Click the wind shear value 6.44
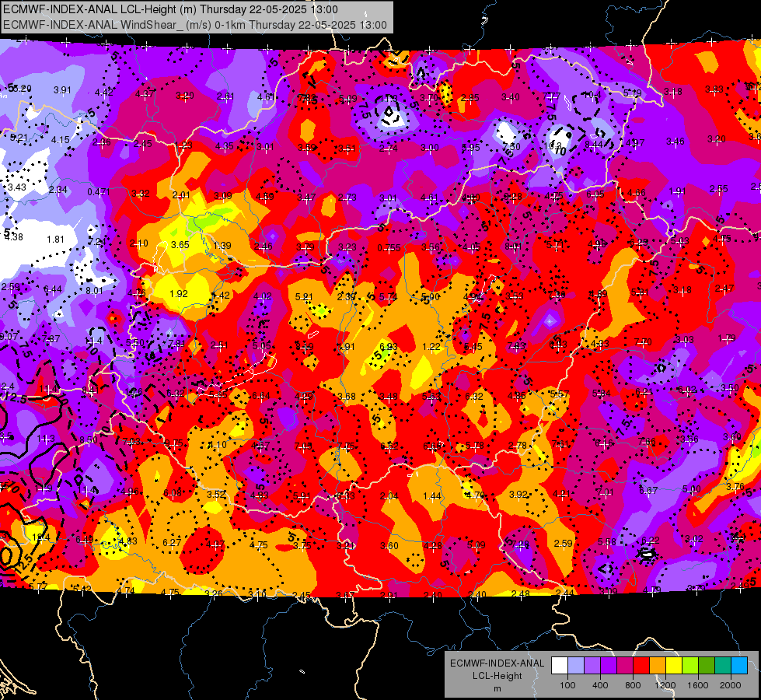Viewport: 761px width, 700px height. coord(53,289)
